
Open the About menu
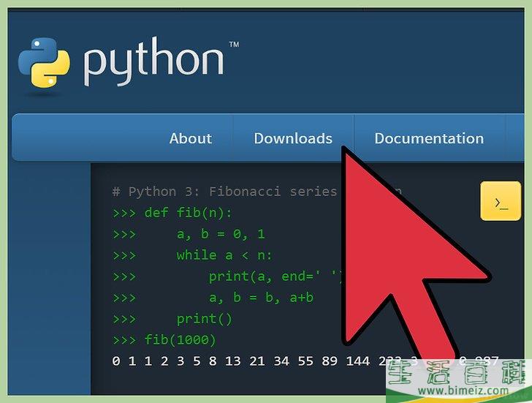(x=191, y=138)
